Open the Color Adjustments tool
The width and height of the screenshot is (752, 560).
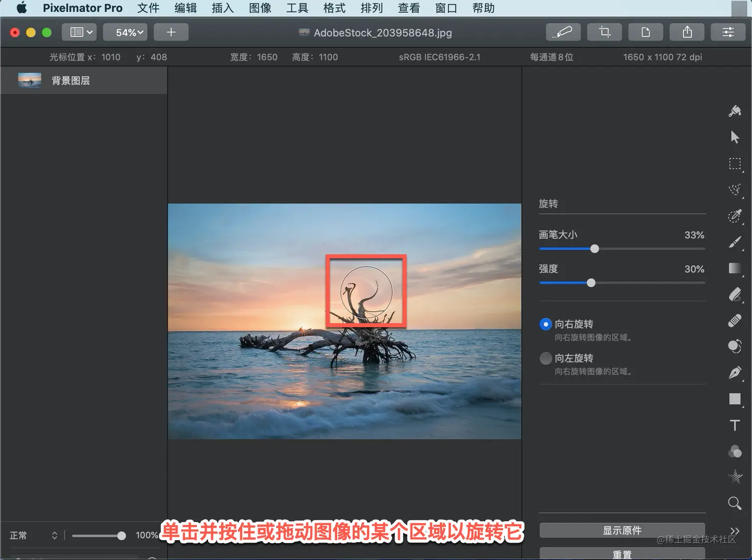[x=735, y=452]
